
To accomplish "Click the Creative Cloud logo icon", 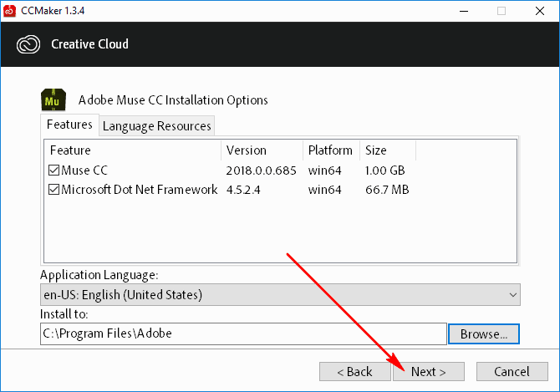I will 28,44.
